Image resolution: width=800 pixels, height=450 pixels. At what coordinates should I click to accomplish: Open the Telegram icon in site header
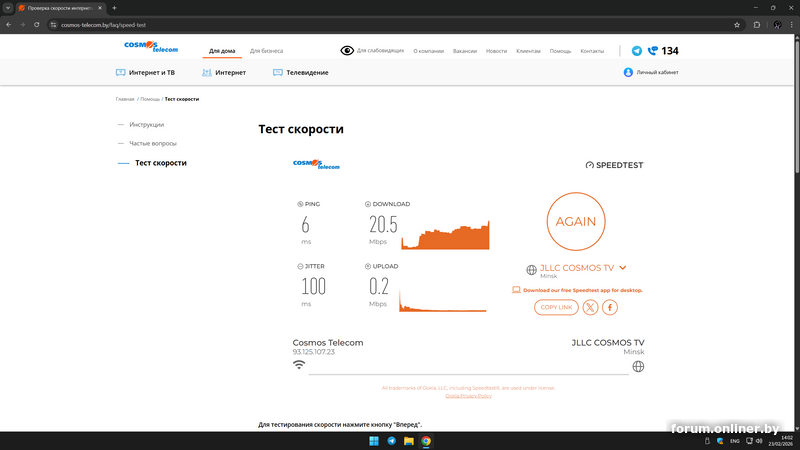tap(636, 51)
